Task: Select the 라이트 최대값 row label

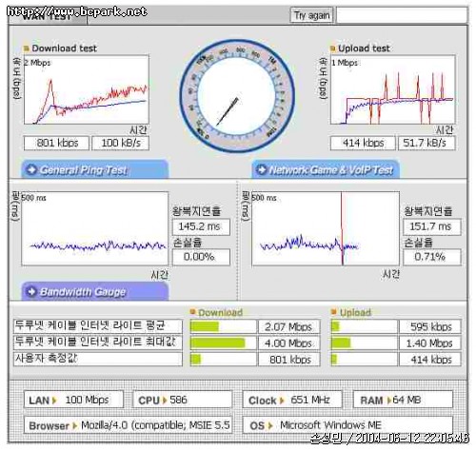Action: pyautogui.click(x=98, y=342)
